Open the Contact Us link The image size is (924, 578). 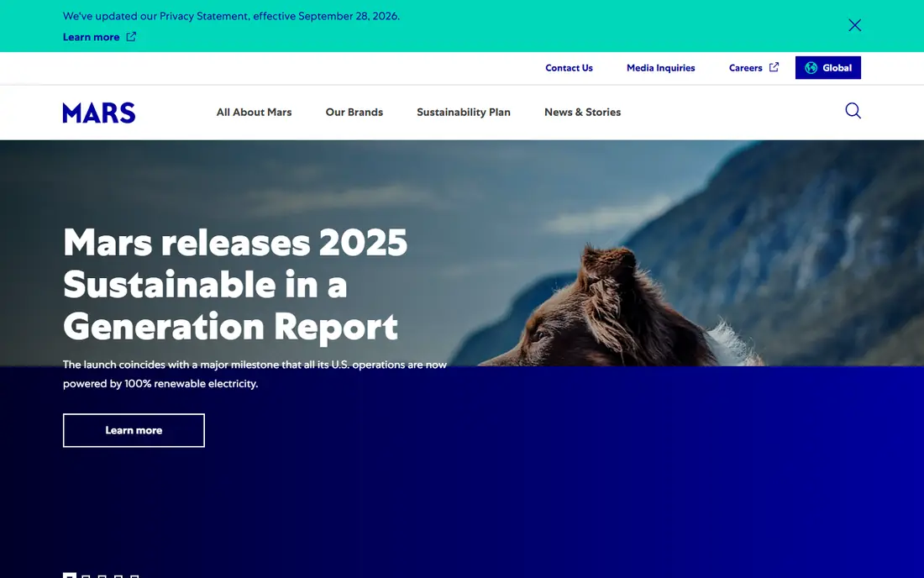tap(569, 68)
